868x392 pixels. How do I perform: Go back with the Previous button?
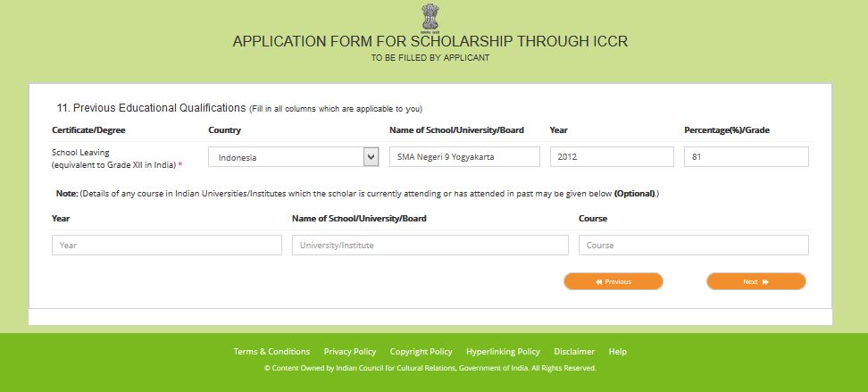click(x=613, y=281)
